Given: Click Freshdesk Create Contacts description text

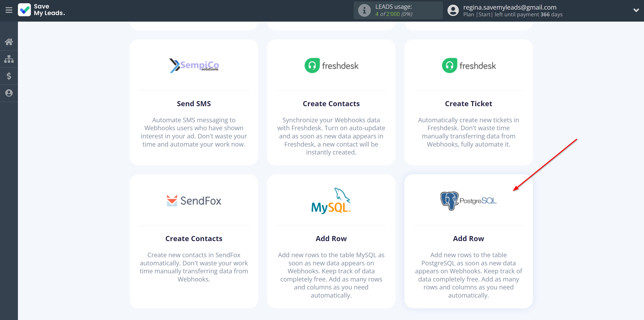Looking at the screenshot, I should click(x=331, y=136).
